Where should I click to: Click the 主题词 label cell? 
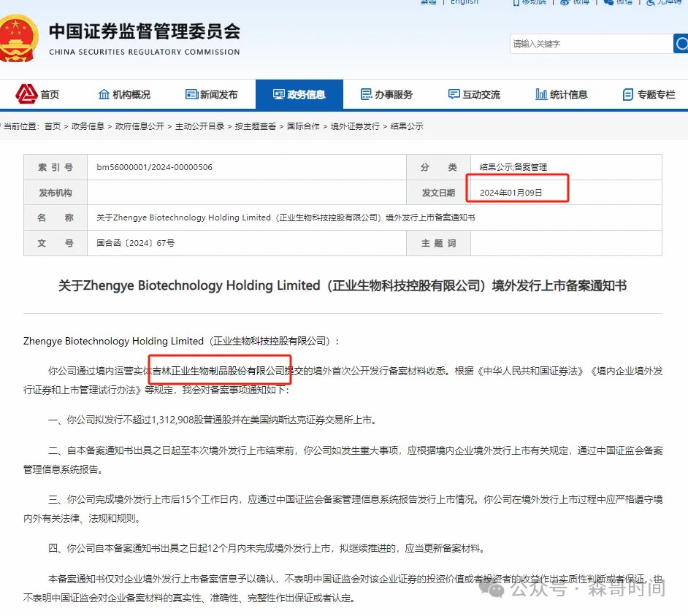click(438, 243)
